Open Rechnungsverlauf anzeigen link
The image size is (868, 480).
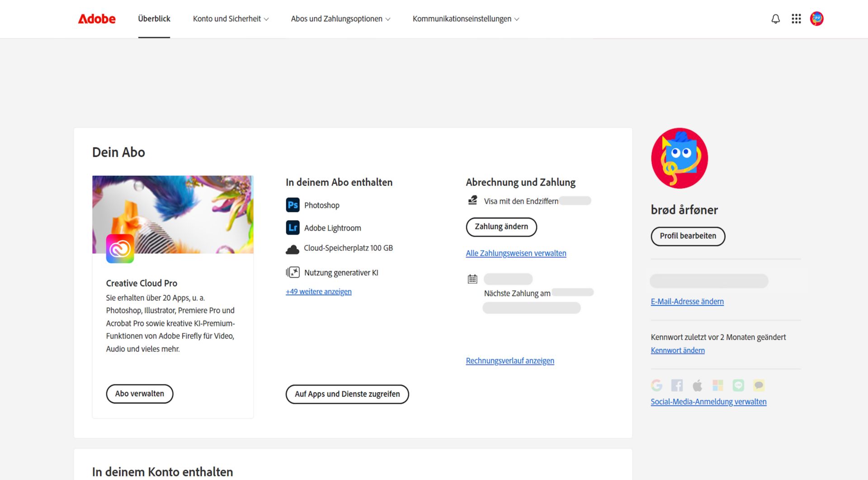click(x=510, y=361)
